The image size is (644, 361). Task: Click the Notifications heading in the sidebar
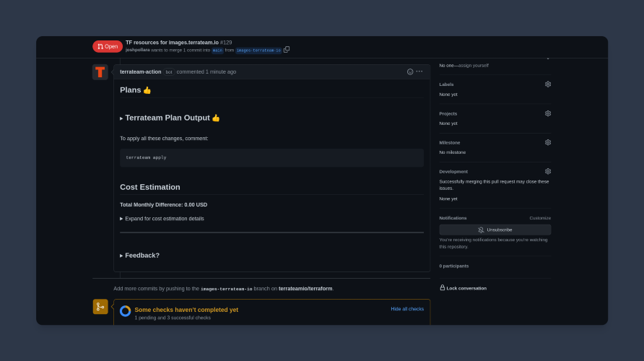point(453,218)
